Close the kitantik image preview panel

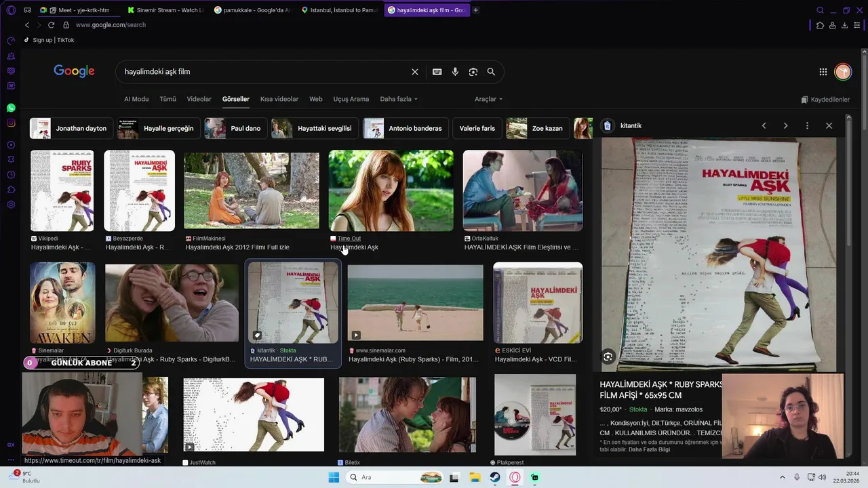click(x=829, y=125)
